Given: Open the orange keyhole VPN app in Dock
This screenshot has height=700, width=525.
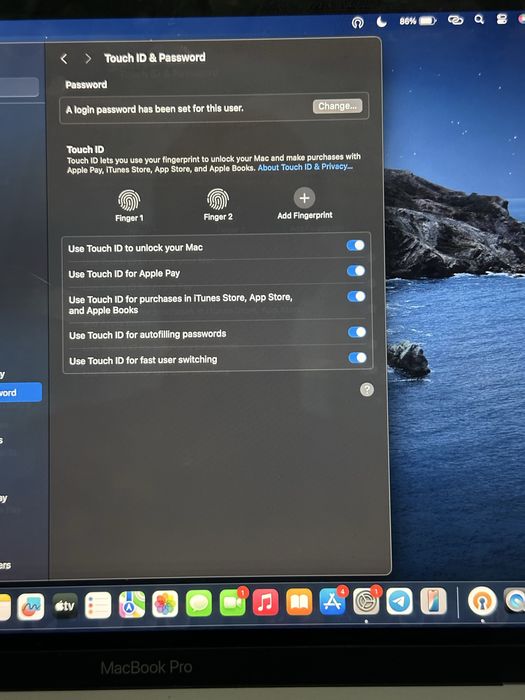Looking at the screenshot, I should tap(482, 601).
